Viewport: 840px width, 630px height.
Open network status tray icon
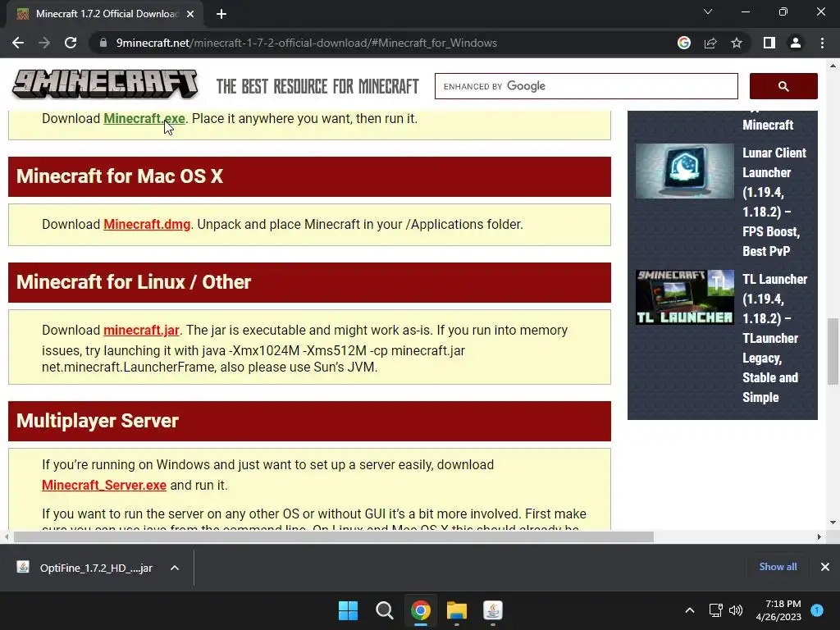click(x=715, y=610)
